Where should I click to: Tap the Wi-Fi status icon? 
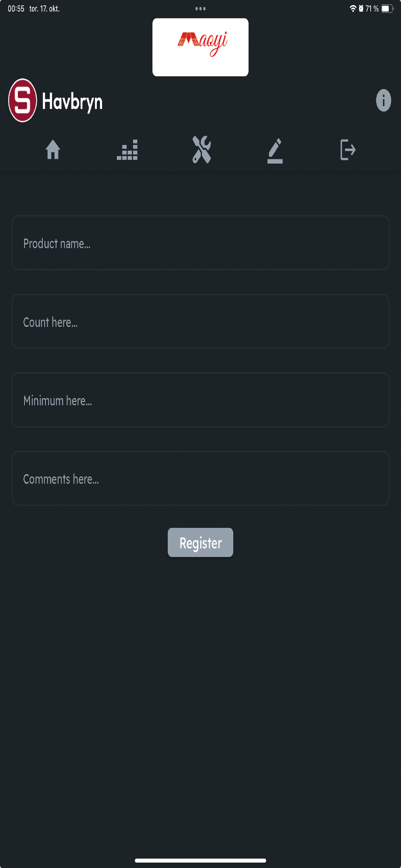353,9
